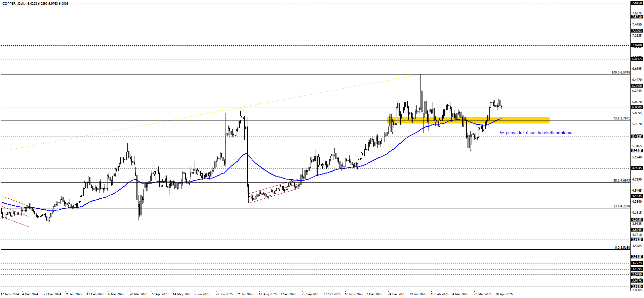
Task: Click the 20 Apr 2026 date on time axis
Action: (x=504, y=294)
